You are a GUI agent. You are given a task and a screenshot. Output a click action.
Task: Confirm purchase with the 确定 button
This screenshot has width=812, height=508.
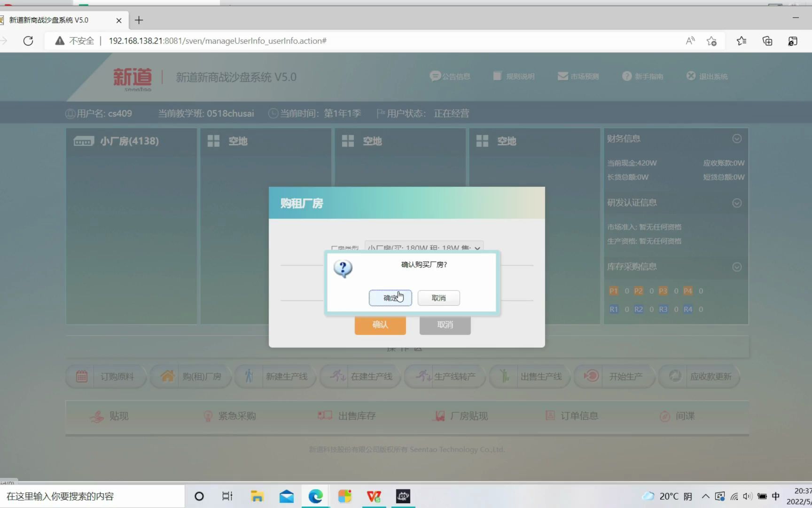(390, 298)
